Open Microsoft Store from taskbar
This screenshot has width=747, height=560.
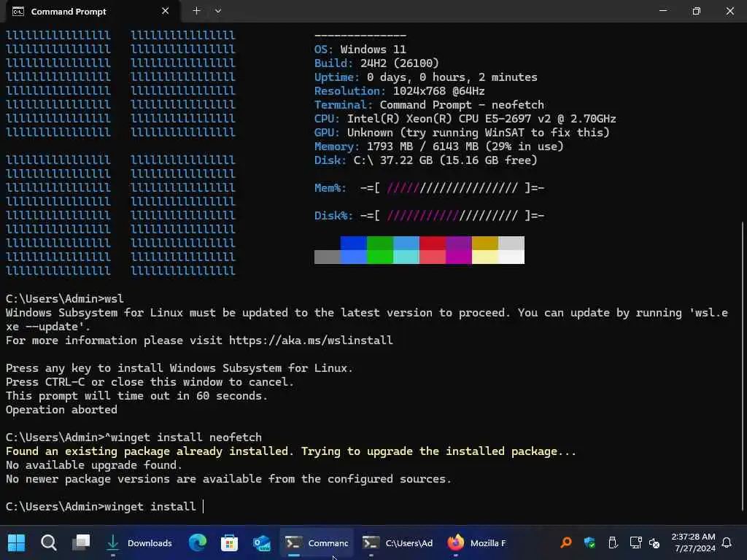coord(229,542)
